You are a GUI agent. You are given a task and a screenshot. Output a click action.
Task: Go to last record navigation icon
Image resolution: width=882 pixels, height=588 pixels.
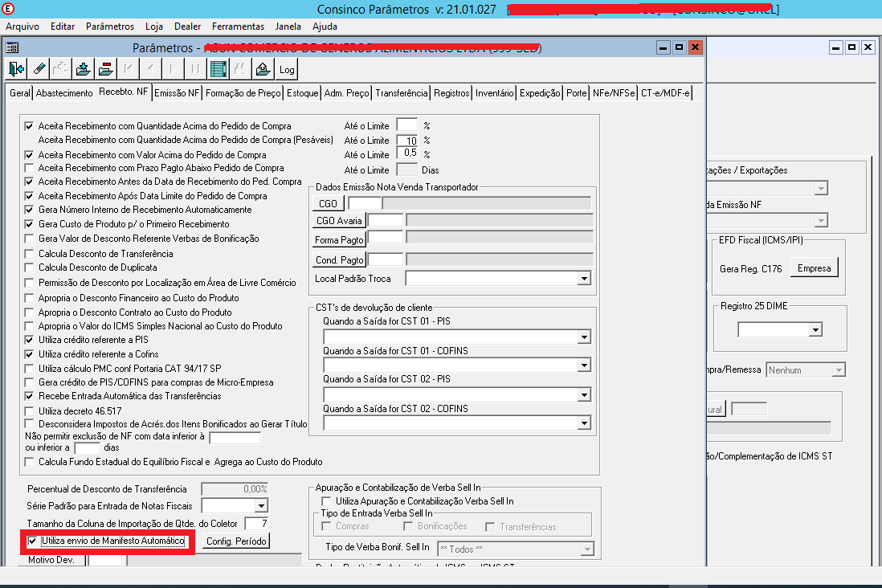(195, 69)
